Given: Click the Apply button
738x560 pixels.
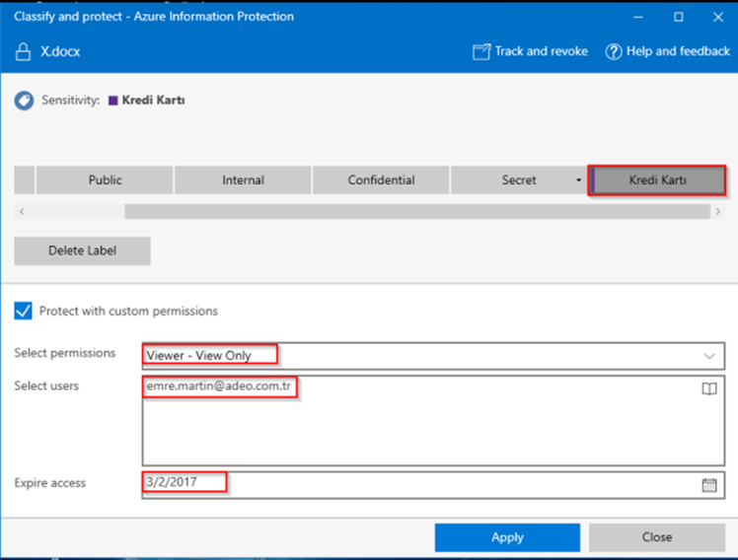Looking at the screenshot, I should pos(507,537).
